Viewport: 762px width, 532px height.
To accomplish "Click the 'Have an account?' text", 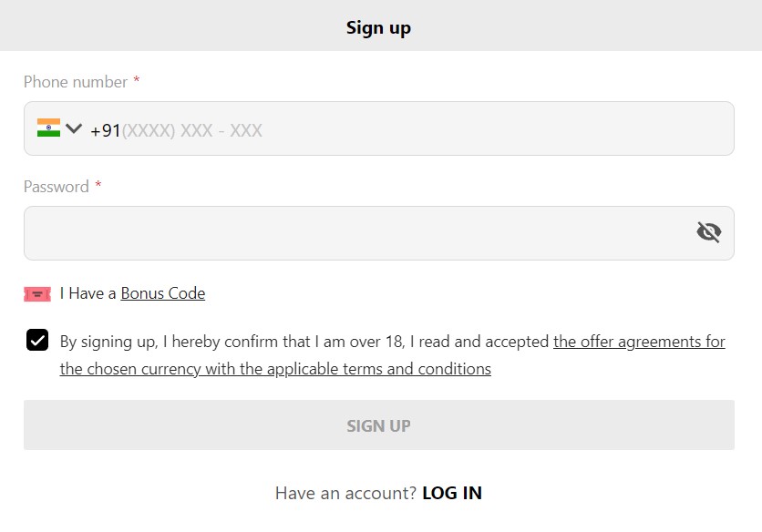I will pos(346,493).
